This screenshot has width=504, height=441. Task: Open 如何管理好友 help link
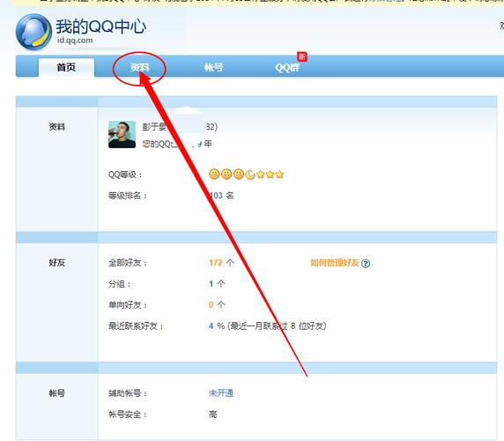click(x=335, y=263)
